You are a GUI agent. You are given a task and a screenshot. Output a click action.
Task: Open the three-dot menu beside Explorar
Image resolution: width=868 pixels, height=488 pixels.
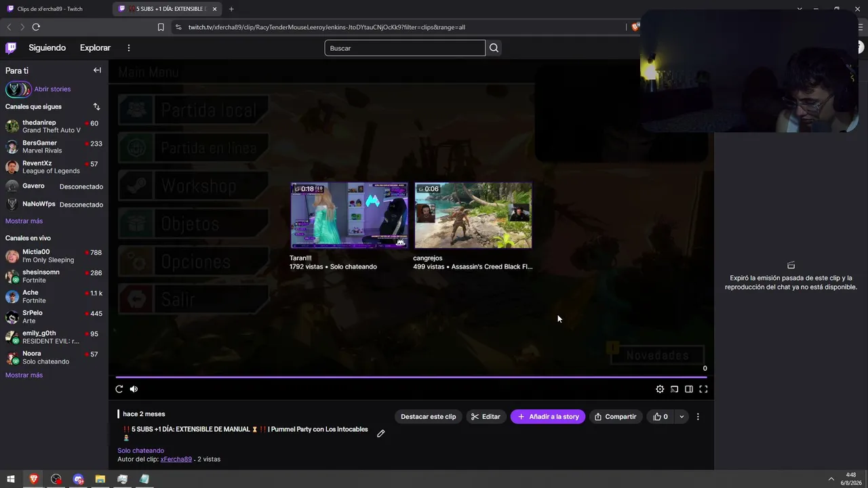tap(128, 47)
